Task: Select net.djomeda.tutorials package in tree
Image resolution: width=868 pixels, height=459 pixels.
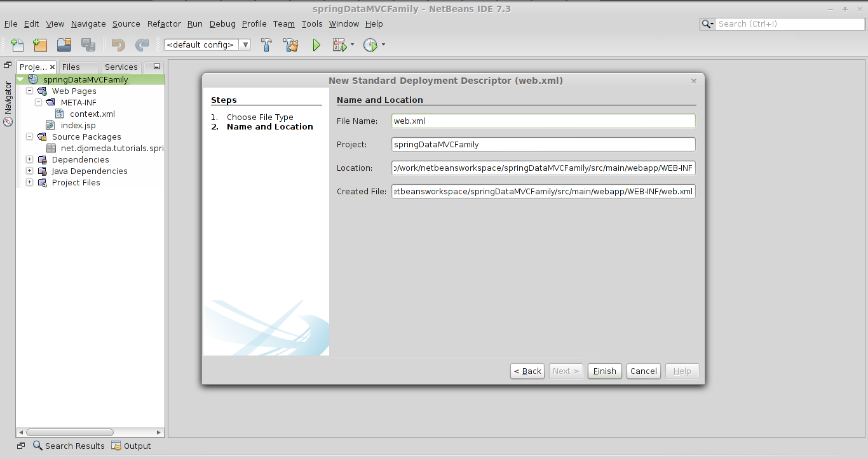Action: click(x=112, y=148)
